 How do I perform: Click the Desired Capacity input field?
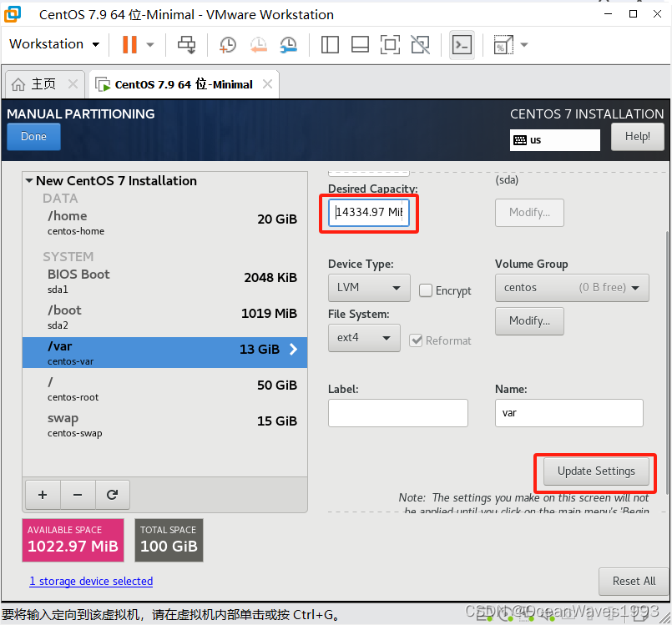click(369, 213)
